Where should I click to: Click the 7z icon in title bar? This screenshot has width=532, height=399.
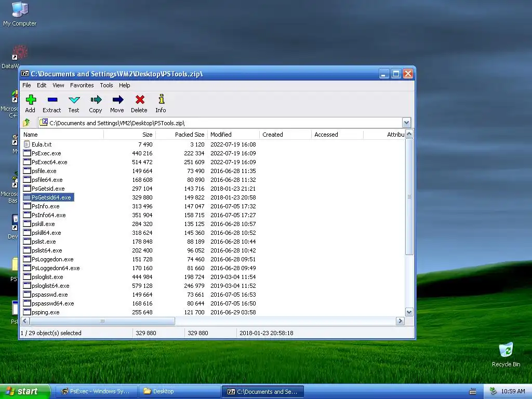click(25, 74)
